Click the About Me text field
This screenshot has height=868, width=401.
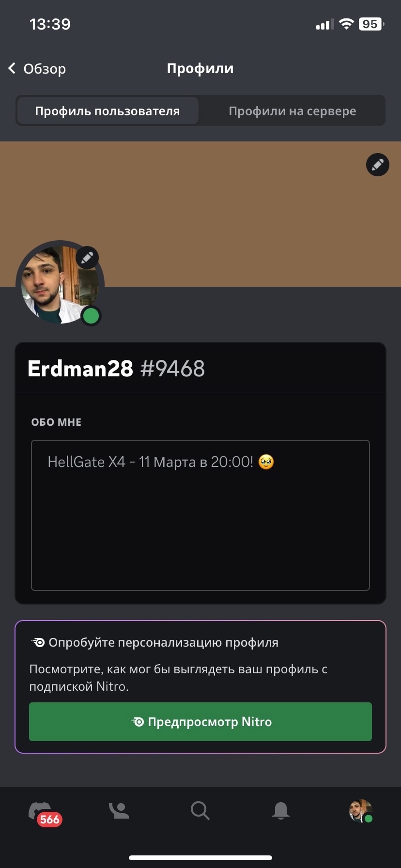point(200,515)
